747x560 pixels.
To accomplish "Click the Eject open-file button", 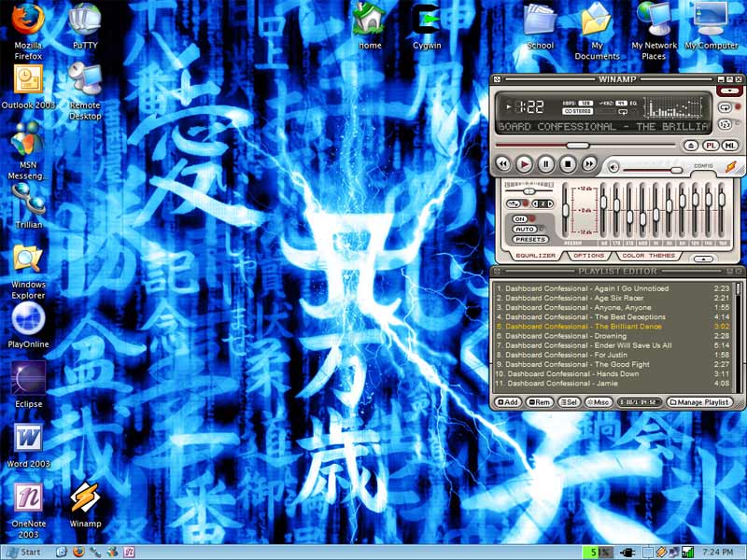I will point(690,146).
